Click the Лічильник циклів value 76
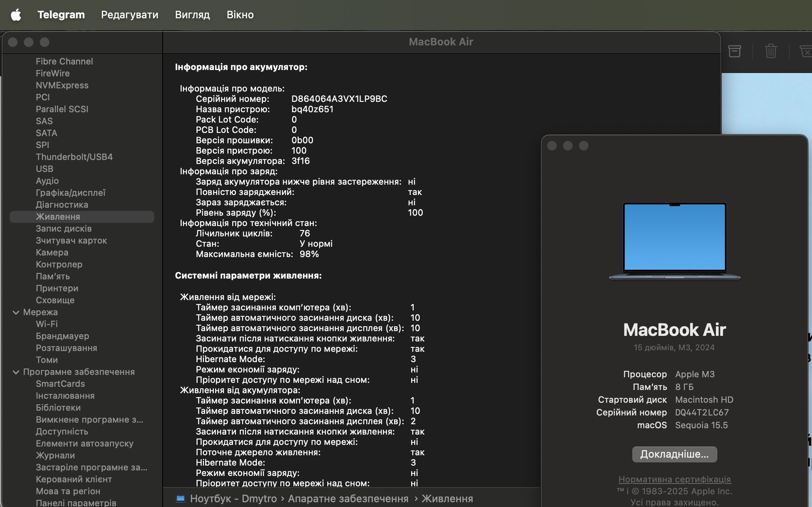The width and height of the screenshot is (812, 507). tap(305, 233)
